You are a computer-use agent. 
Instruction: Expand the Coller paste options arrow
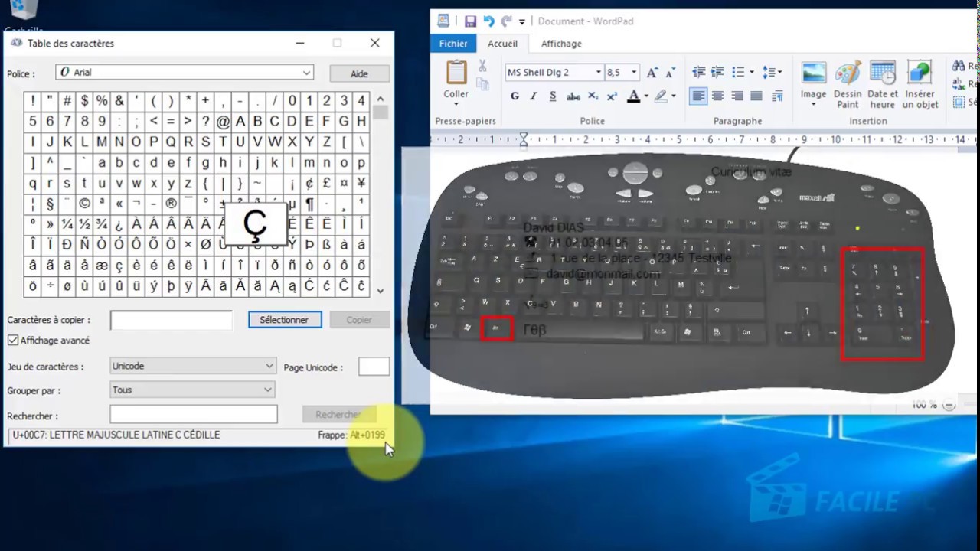[x=456, y=103]
